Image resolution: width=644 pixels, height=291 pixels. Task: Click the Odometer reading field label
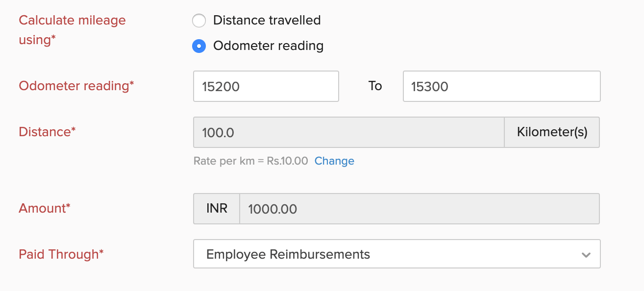76,86
